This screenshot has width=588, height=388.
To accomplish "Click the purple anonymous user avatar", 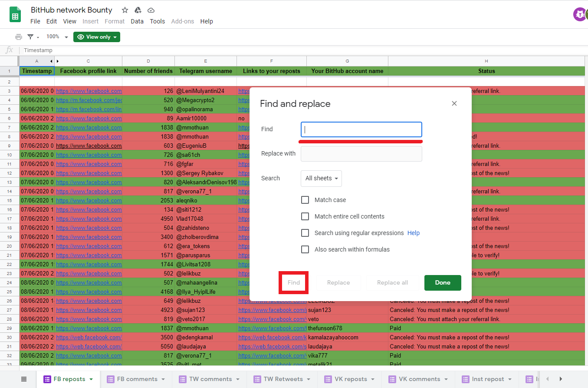I will tap(579, 14).
